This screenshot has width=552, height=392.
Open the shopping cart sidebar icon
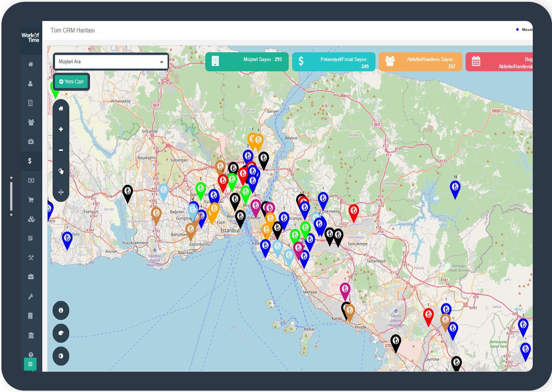point(31,200)
